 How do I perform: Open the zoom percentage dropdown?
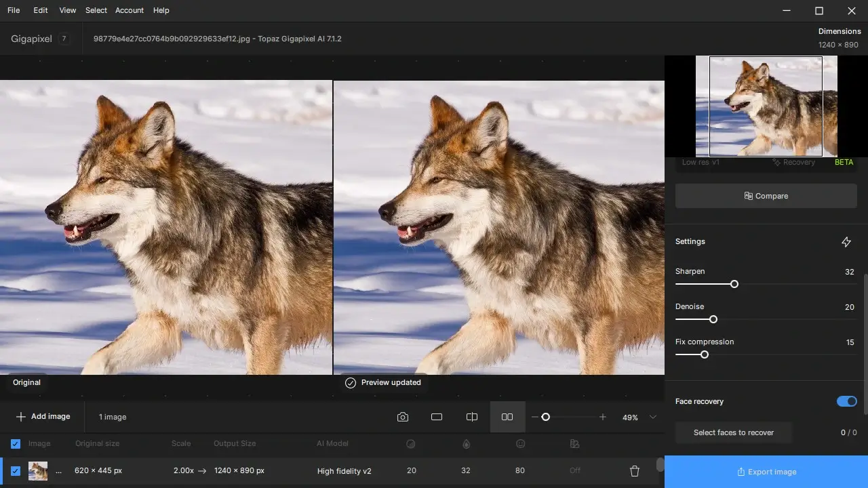pos(653,417)
